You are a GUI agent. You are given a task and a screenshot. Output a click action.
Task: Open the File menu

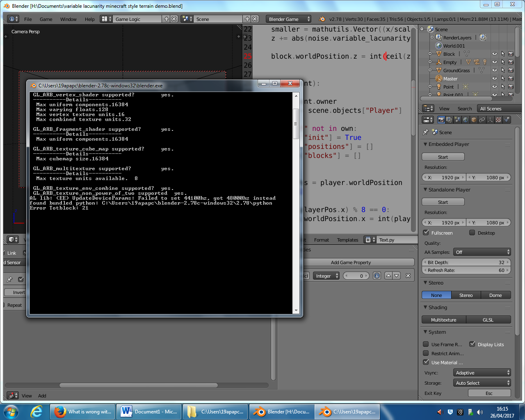(28, 19)
